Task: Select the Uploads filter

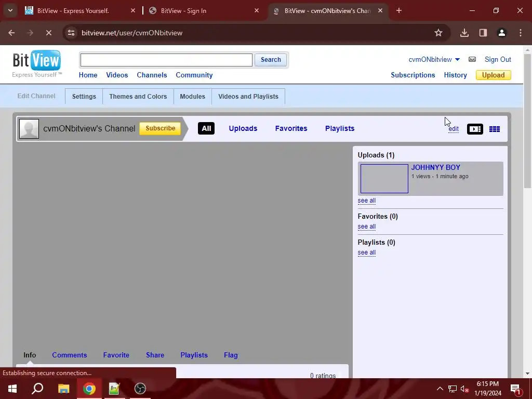Action: coord(243,128)
